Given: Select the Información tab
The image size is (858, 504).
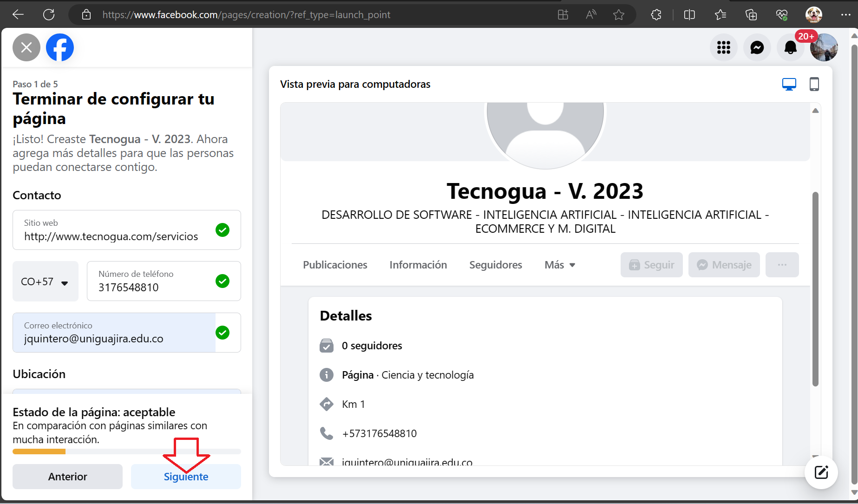Looking at the screenshot, I should (x=418, y=265).
